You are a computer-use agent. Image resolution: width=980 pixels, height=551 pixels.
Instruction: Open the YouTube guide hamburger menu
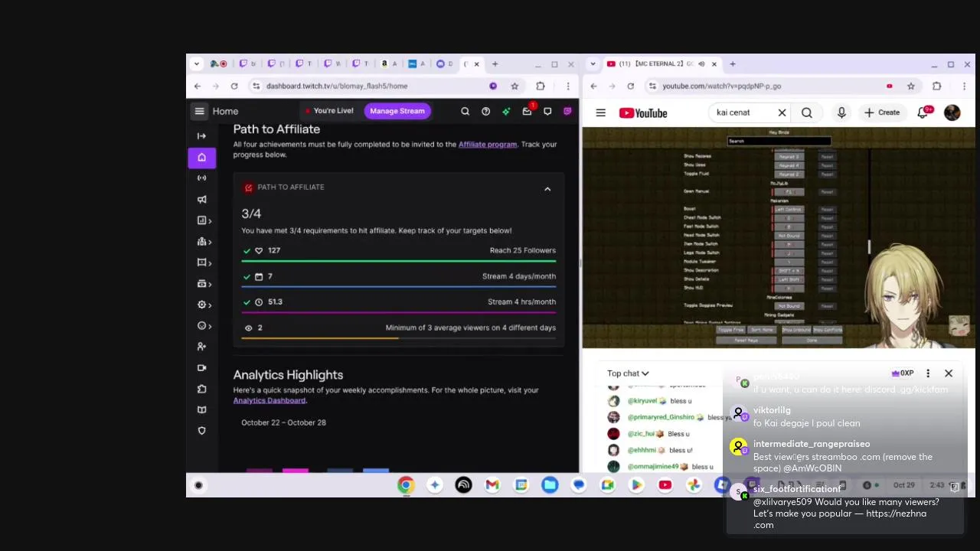coord(600,113)
